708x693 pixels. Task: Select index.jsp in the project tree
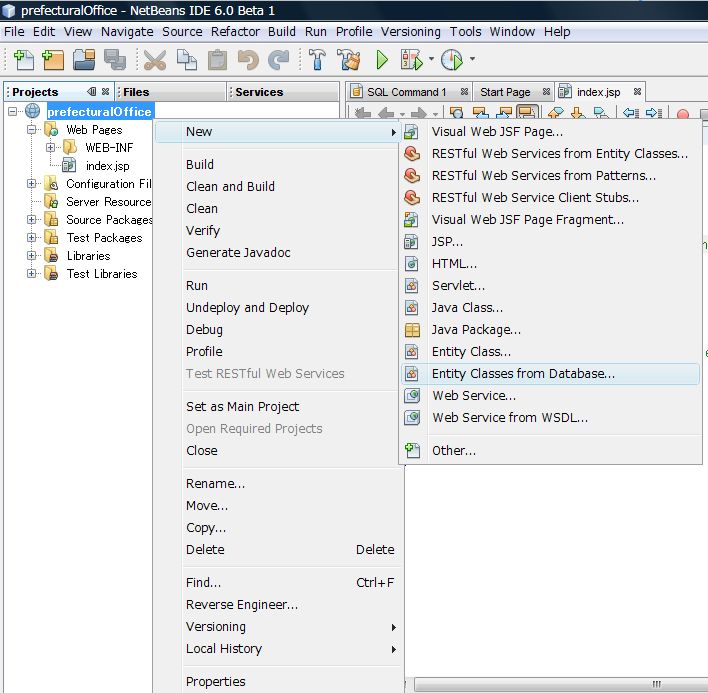pos(107,166)
